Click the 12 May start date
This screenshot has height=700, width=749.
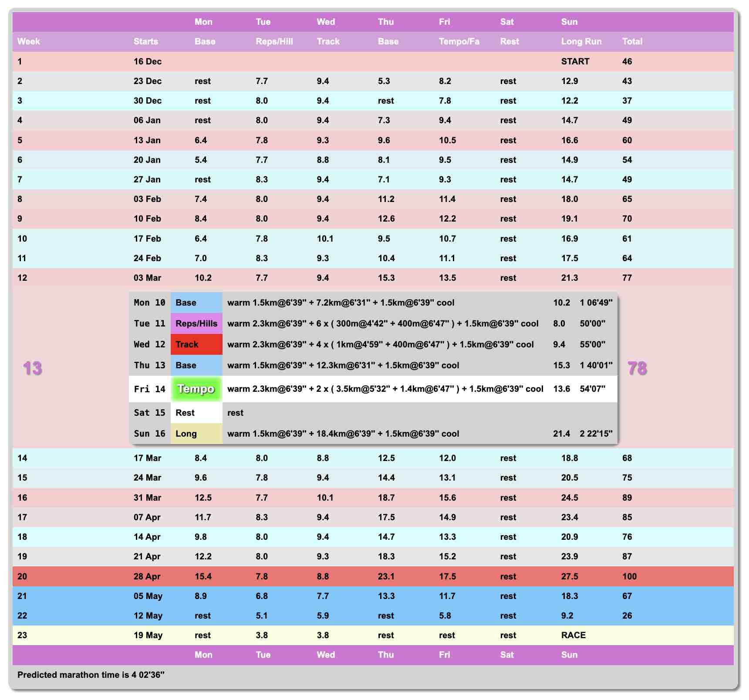tap(148, 616)
